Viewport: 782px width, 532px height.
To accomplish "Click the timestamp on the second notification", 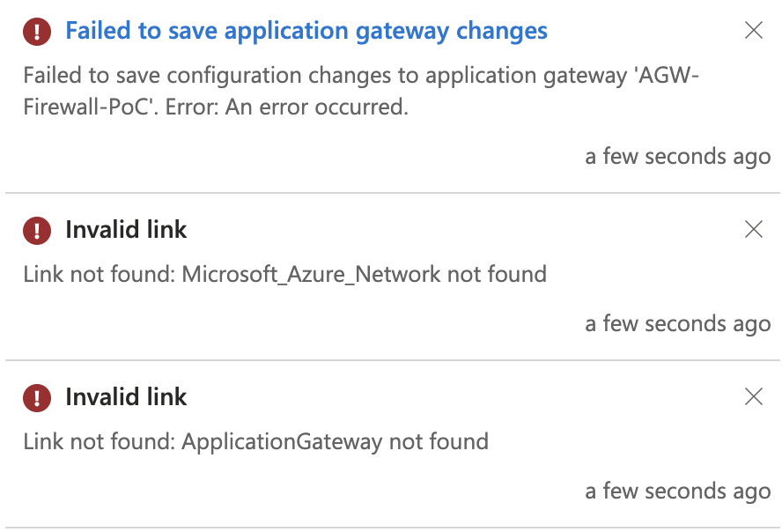I will tap(677, 323).
